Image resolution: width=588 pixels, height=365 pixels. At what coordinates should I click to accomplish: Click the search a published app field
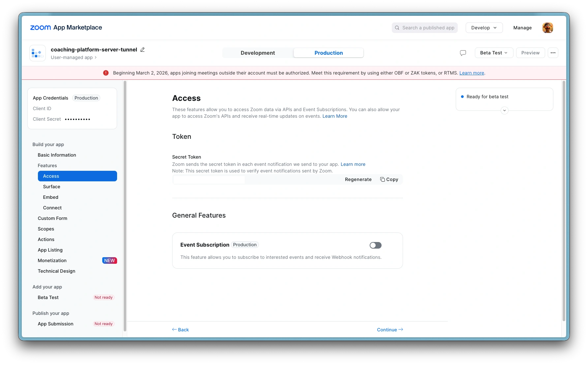coord(425,28)
